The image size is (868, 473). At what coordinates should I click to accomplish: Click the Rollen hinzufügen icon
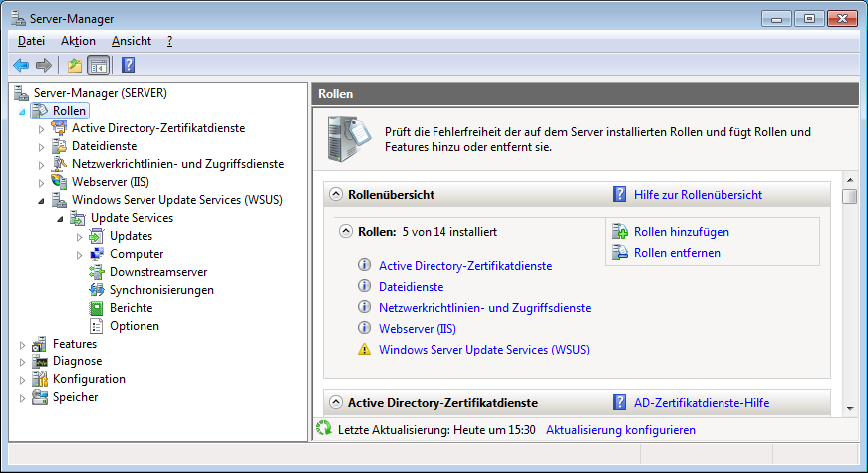(x=620, y=231)
